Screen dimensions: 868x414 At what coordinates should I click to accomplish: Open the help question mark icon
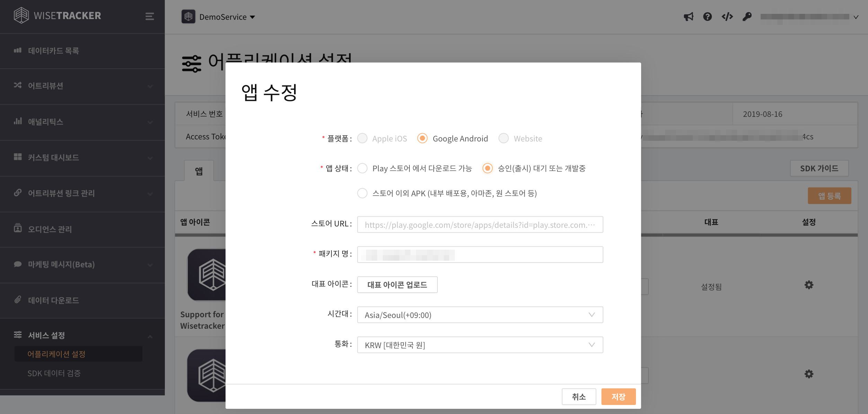coord(707,17)
